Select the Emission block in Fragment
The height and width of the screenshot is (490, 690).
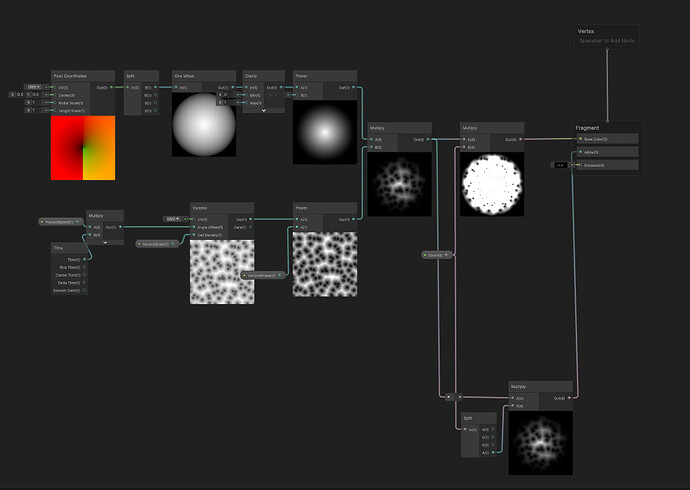[608, 165]
